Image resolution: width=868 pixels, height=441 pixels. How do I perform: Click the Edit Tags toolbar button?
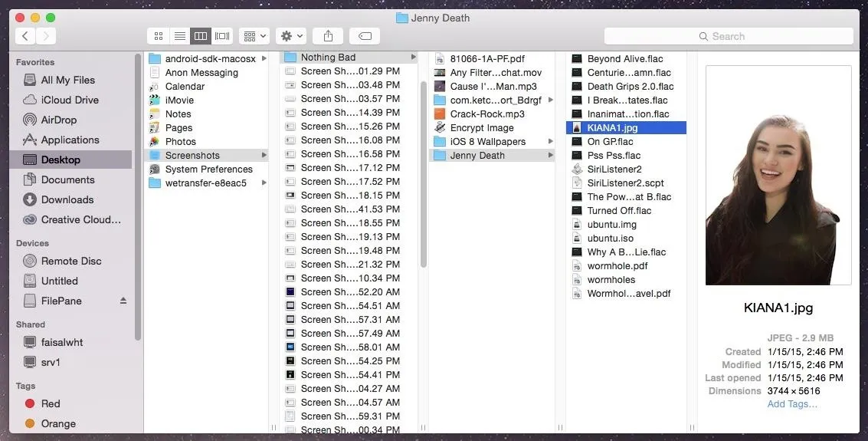365,36
